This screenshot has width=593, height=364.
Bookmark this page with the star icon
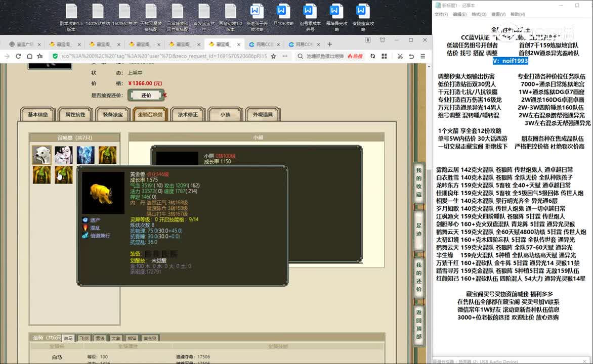[273, 56]
